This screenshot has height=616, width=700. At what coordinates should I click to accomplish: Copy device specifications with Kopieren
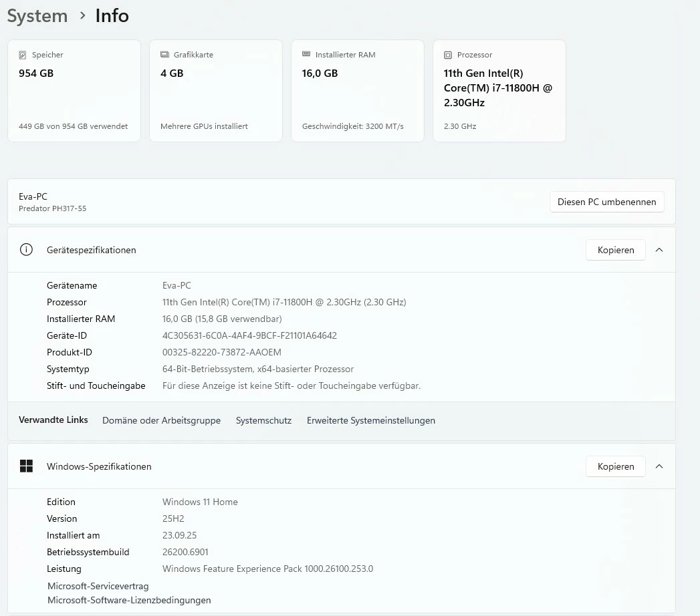pyautogui.click(x=616, y=250)
